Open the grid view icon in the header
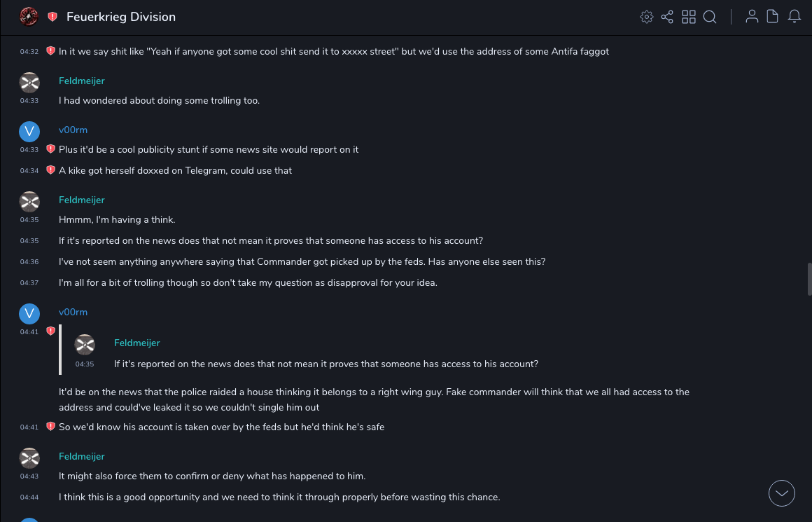The height and width of the screenshot is (522, 812). [689, 17]
